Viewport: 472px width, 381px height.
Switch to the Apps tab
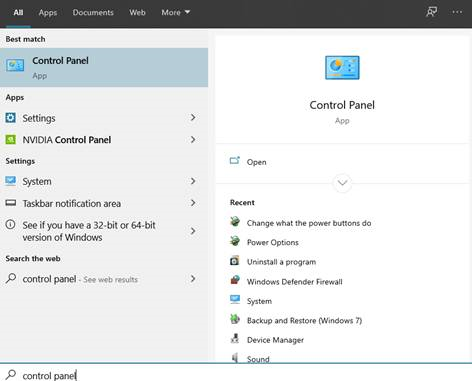click(48, 13)
